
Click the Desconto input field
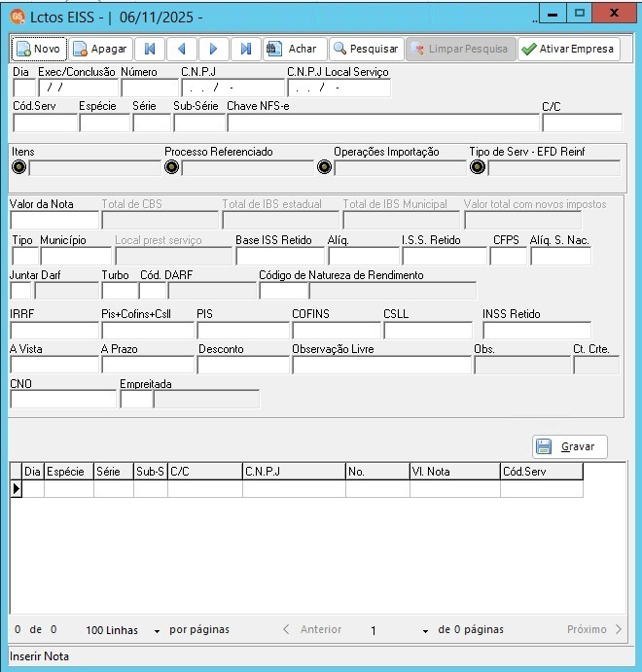243,366
